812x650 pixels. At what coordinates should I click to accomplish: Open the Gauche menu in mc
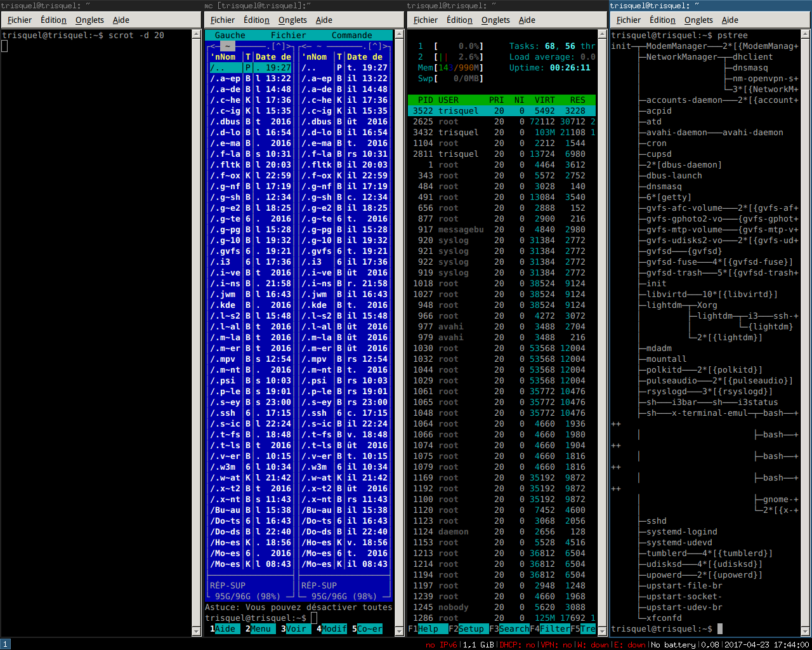click(230, 36)
